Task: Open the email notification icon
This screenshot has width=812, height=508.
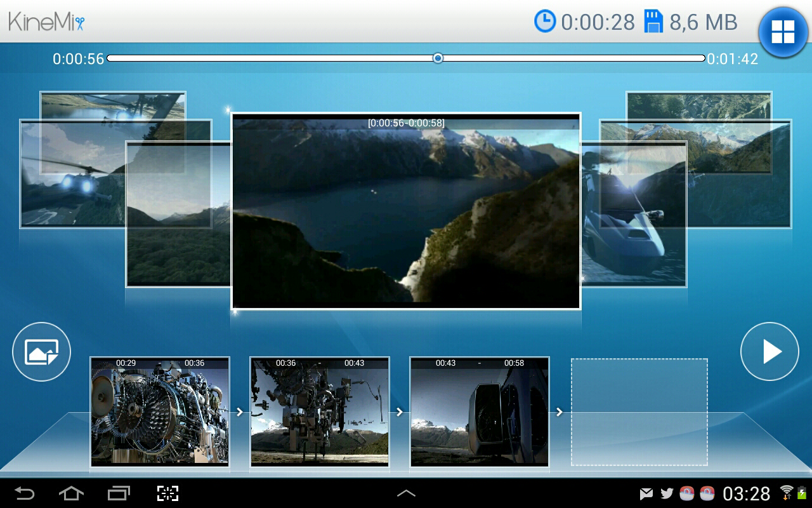Action: coord(646,493)
